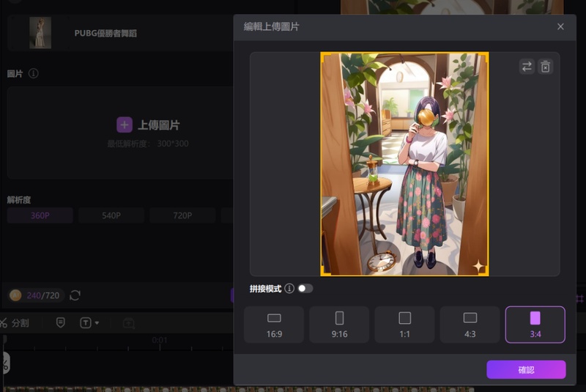Choose 540P resolution
586x392 pixels.
tap(111, 215)
